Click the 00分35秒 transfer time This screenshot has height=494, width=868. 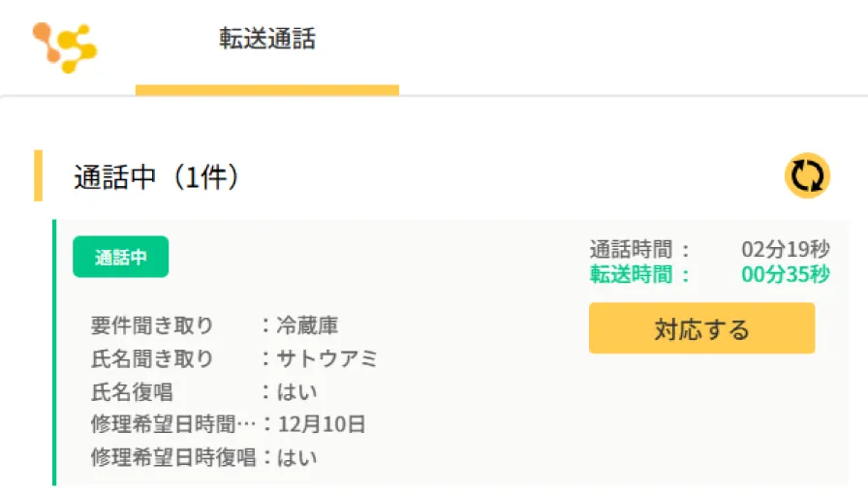(x=785, y=274)
